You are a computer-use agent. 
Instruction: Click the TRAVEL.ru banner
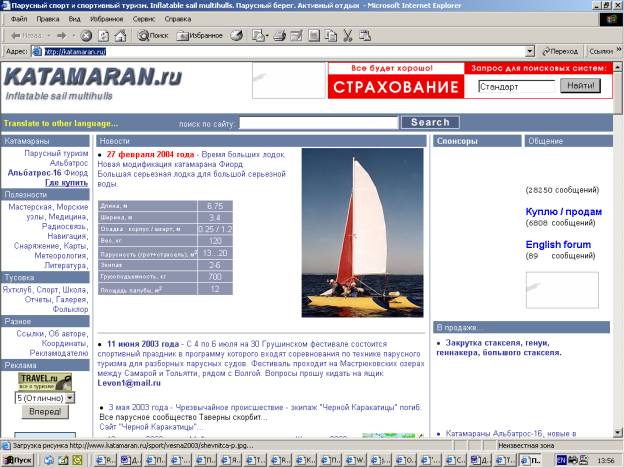click(x=45, y=382)
